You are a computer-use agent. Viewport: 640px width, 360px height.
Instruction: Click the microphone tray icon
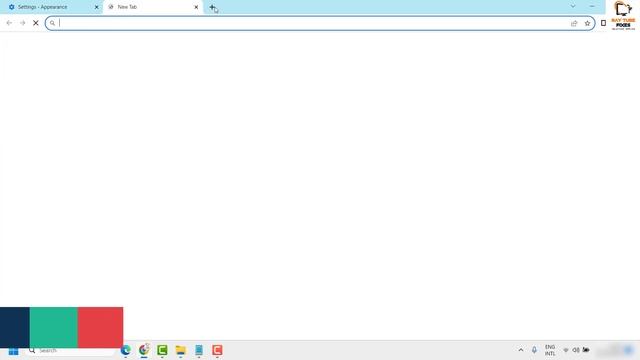point(534,350)
